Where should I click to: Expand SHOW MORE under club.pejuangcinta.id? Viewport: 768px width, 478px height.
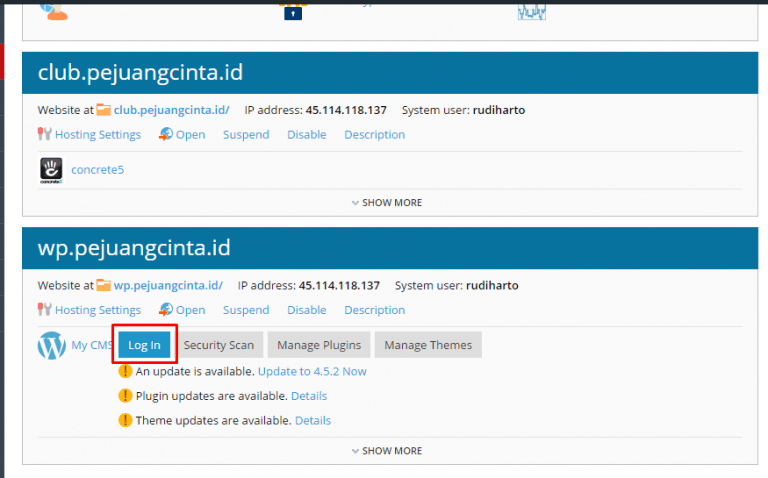click(387, 203)
